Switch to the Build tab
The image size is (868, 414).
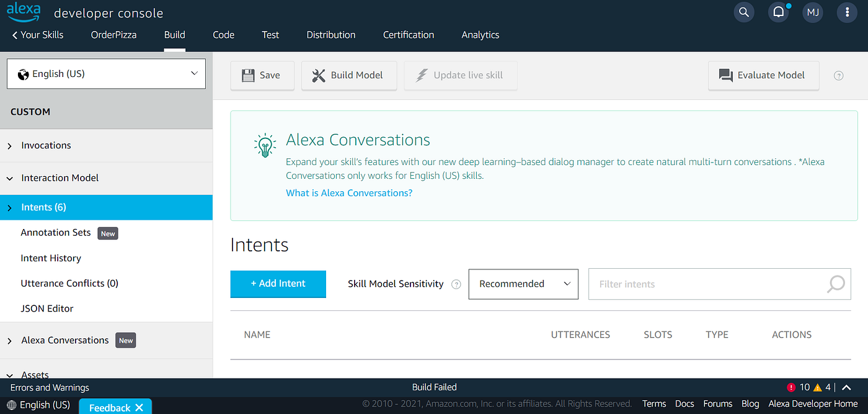(175, 35)
